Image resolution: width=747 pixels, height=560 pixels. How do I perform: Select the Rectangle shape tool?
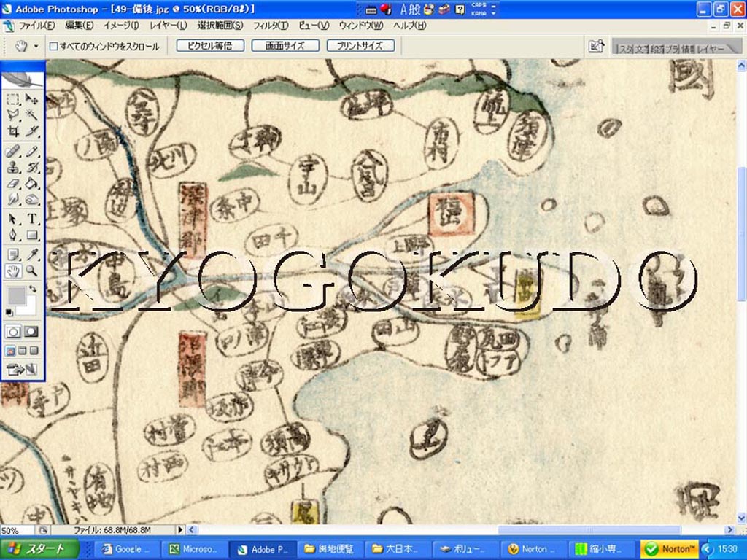coord(31,235)
